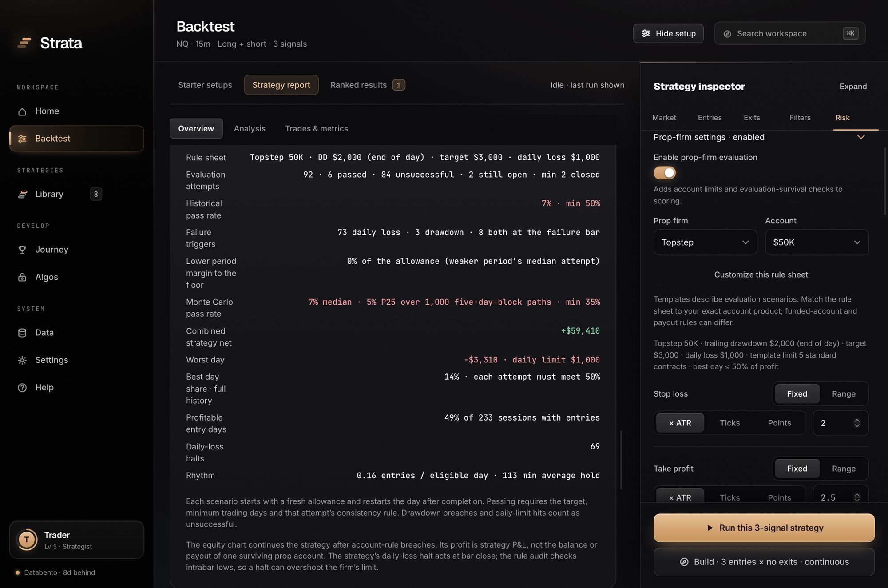Click the Hide setup button
Viewport: 888px width, 588px height.
668,33
